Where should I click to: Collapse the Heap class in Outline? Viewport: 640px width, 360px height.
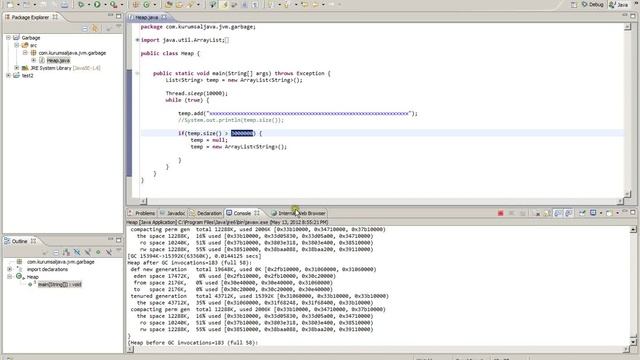[10, 277]
